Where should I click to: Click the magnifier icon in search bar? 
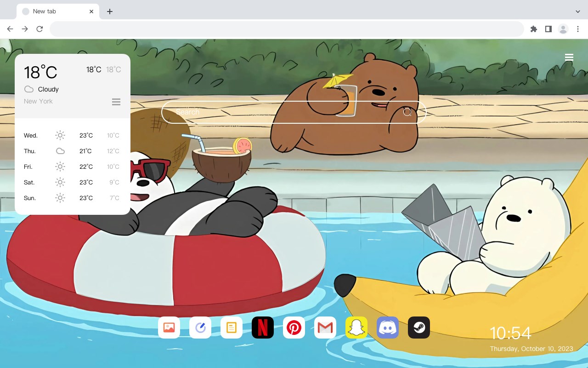point(407,112)
